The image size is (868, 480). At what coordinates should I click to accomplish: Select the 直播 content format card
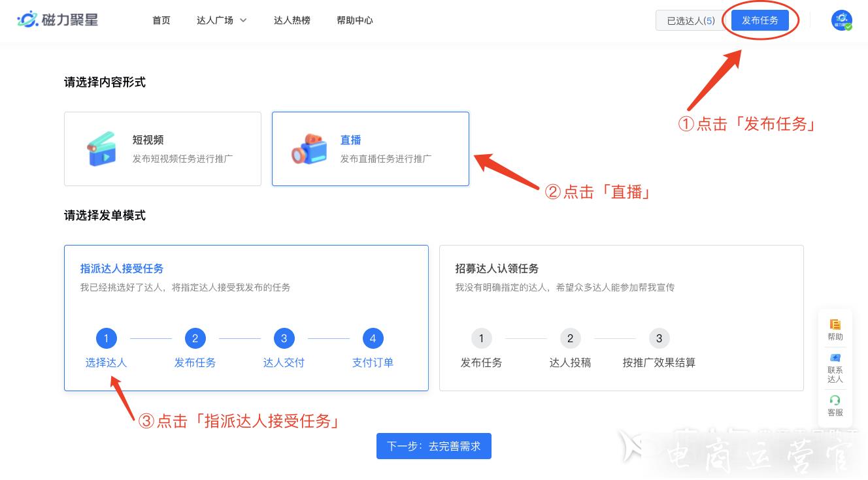coord(371,149)
